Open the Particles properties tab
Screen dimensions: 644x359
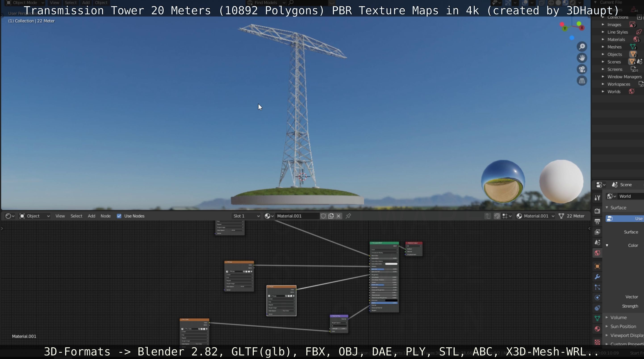point(597,287)
